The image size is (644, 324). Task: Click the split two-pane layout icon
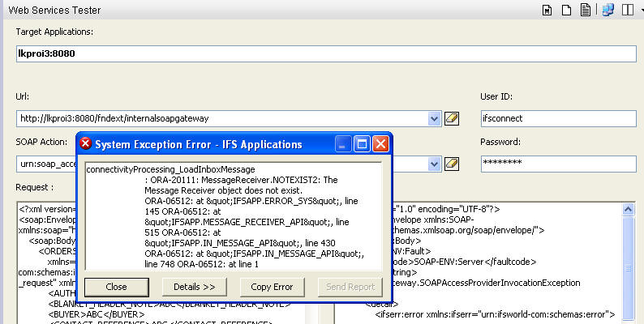tap(628, 10)
